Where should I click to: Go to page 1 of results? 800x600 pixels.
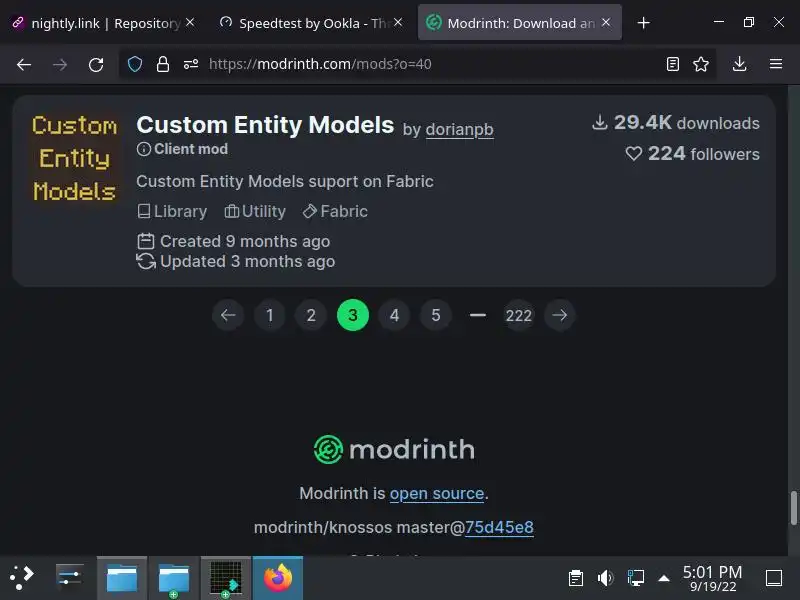point(269,315)
